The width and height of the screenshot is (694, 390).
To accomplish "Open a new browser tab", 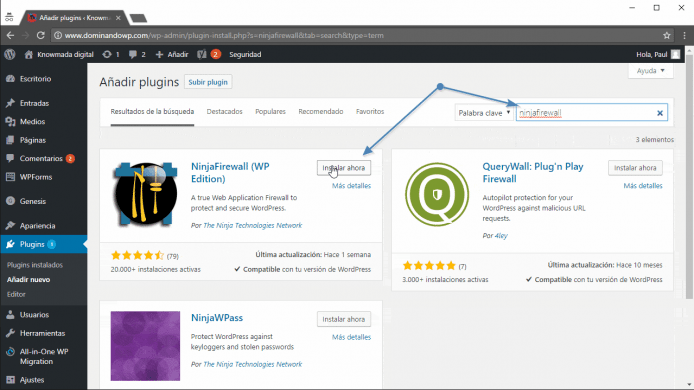I will [x=138, y=18].
